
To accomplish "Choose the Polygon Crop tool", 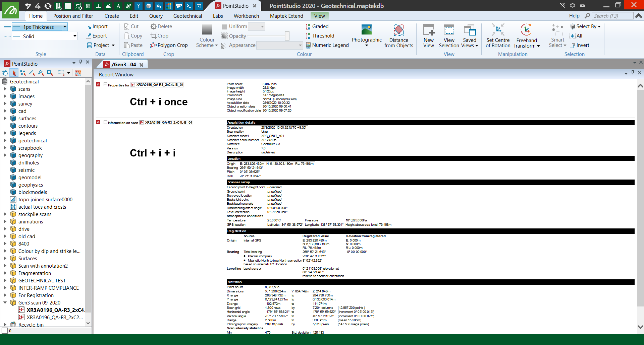I will [x=169, y=45].
